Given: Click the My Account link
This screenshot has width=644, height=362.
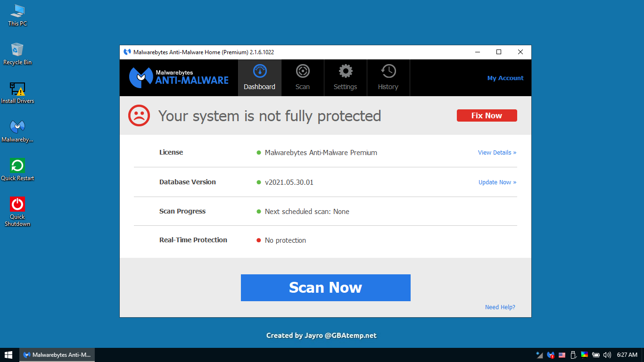Looking at the screenshot, I should pyautogui.click(x=505, y=78).
